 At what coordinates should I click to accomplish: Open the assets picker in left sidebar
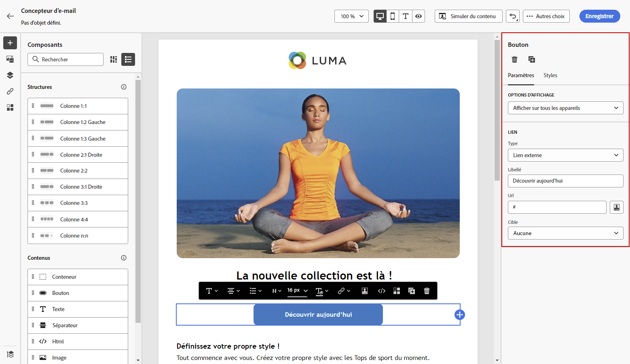(x=10, y=59)
